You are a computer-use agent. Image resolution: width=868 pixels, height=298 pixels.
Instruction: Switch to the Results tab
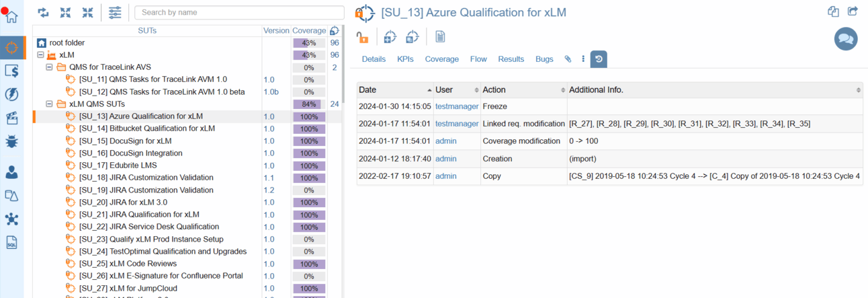point(511,59)
